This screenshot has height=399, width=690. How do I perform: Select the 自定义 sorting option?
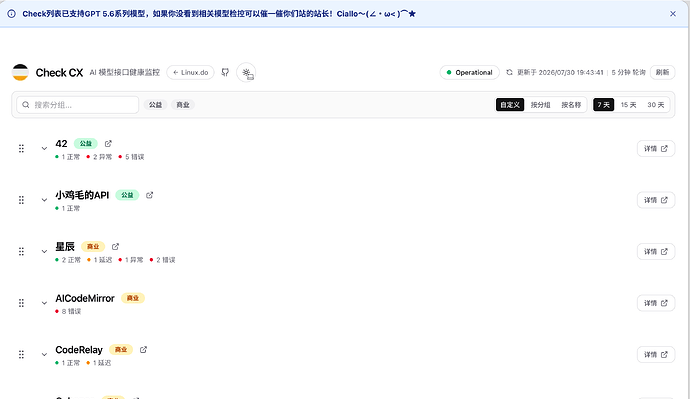510,105
